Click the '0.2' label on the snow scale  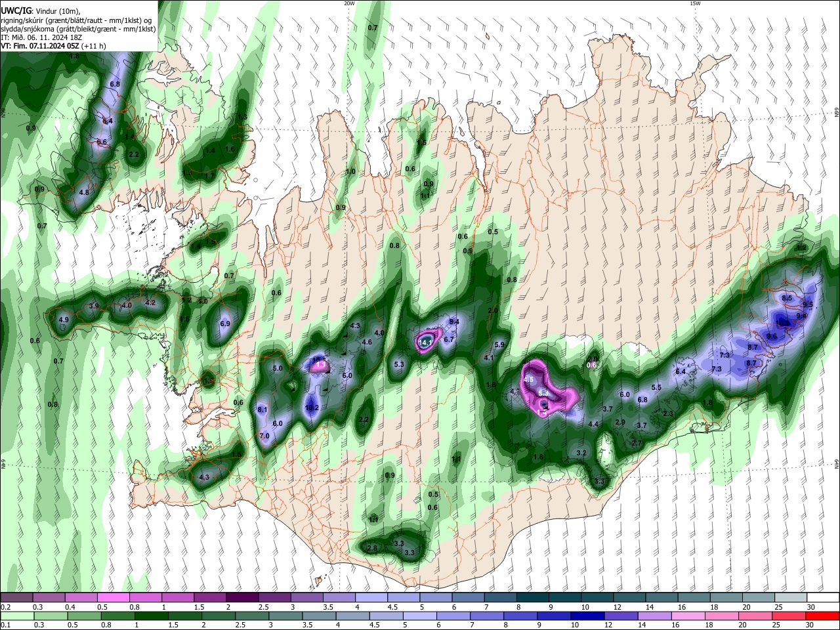click(x=5, y=607)
